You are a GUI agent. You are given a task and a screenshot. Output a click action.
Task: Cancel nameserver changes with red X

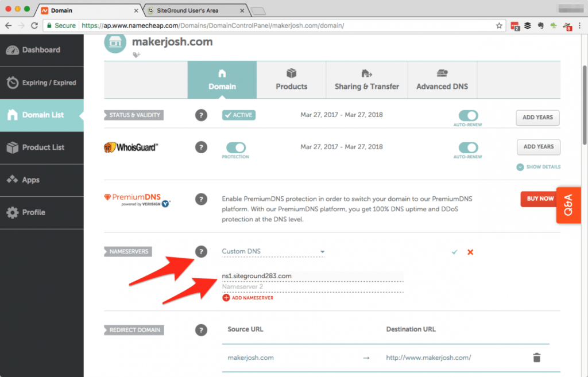470,252
